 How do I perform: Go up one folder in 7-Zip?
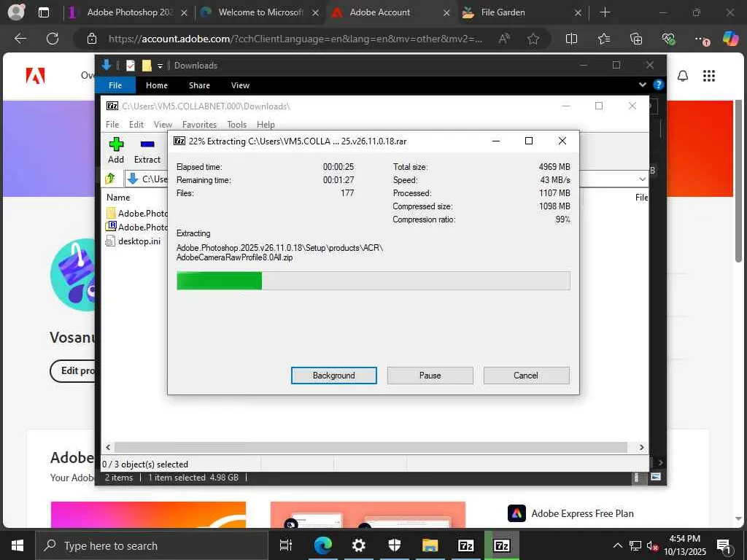coord(110,179)
